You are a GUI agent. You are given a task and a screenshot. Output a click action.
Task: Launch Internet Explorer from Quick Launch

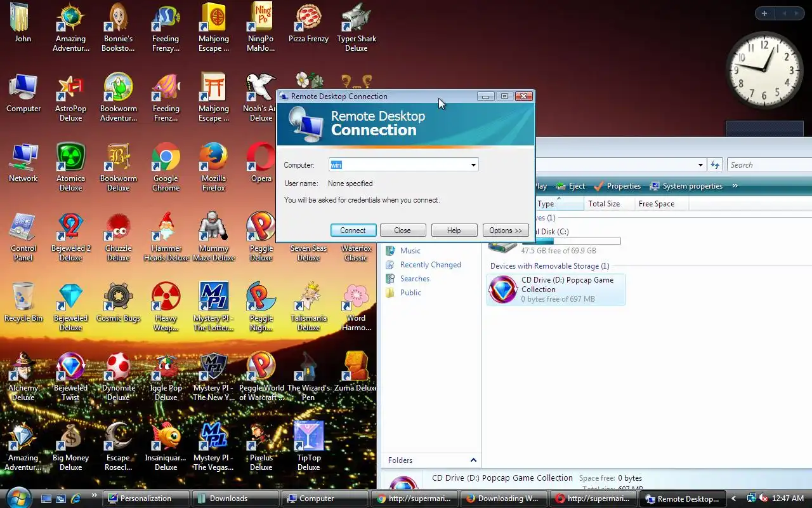[76, 498]
